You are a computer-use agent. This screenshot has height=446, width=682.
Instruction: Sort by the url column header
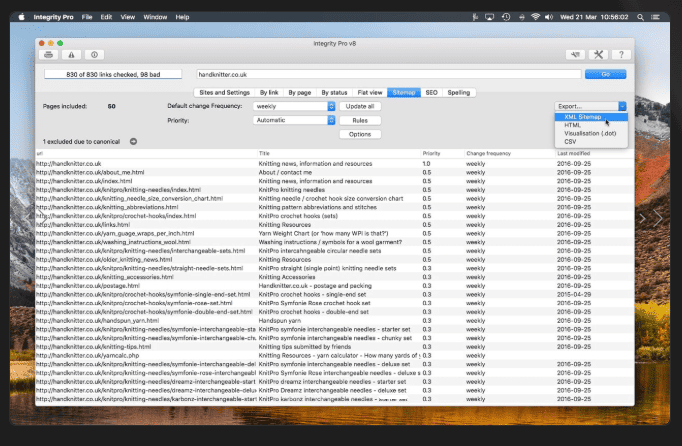point(146,154)
